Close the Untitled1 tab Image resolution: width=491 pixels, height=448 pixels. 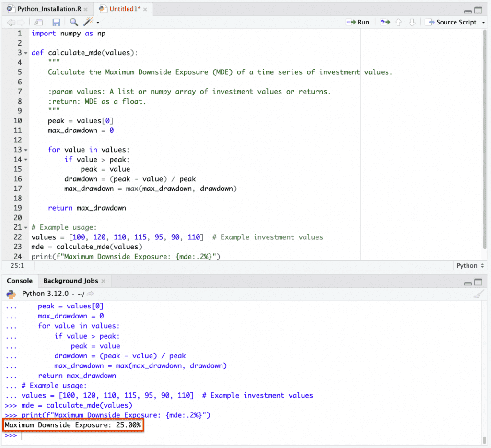click(145, 9)
